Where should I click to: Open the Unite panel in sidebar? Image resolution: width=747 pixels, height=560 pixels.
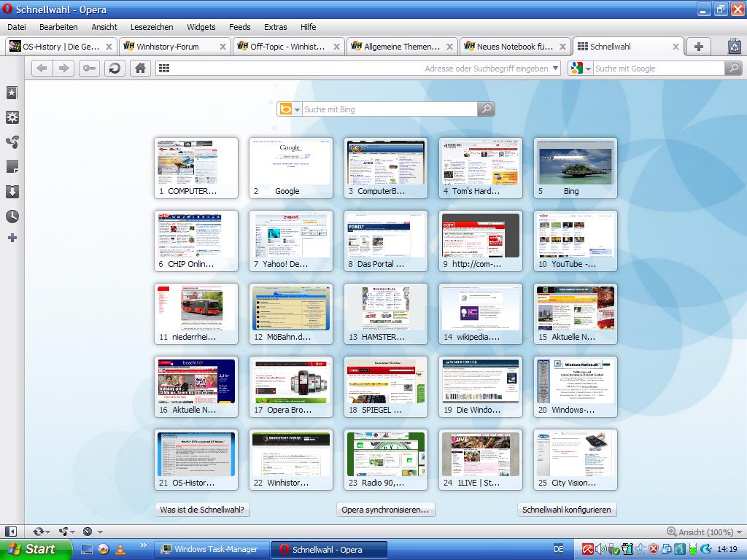point(12,142)
